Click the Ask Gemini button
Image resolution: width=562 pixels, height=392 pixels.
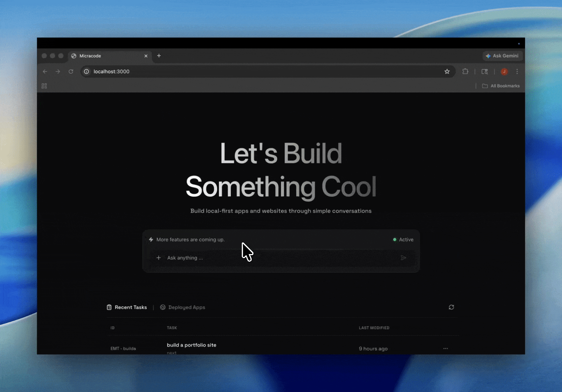click(x=502, y=56)
